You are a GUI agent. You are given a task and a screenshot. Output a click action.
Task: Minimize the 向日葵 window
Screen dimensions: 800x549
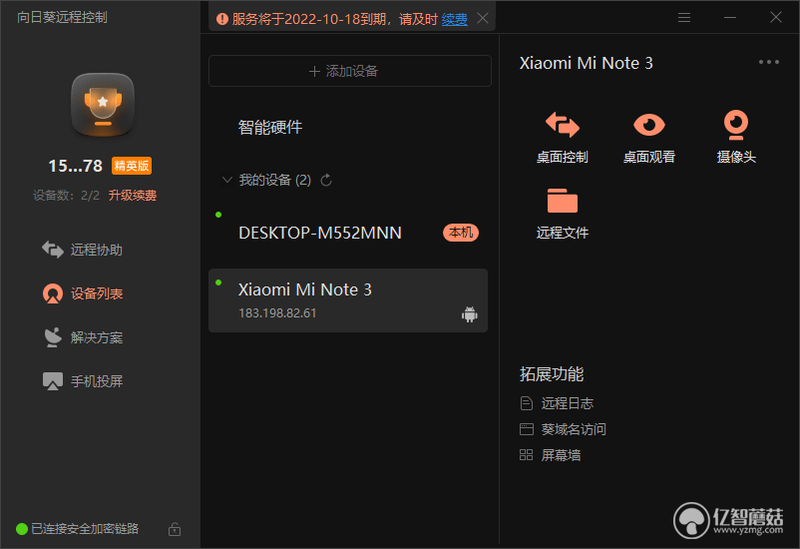730,18
